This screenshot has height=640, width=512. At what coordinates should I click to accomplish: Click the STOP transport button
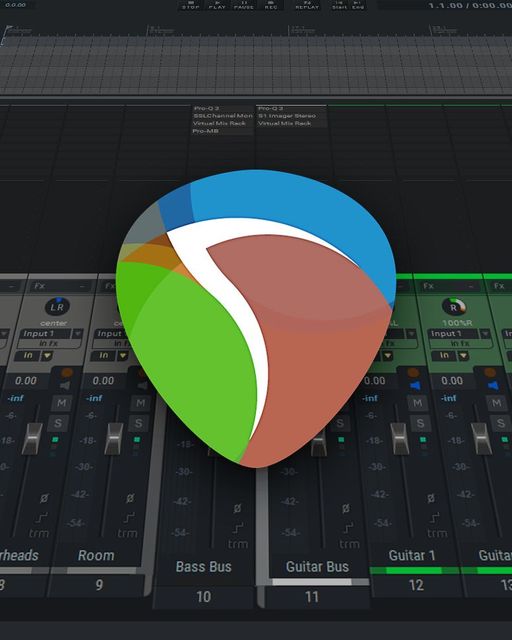pos(190,5)
